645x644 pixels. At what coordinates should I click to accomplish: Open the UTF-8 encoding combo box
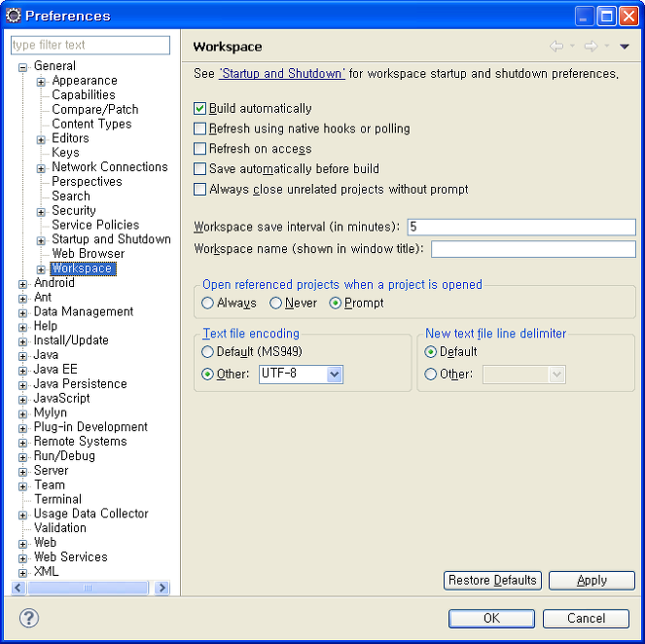click(301, 375)
